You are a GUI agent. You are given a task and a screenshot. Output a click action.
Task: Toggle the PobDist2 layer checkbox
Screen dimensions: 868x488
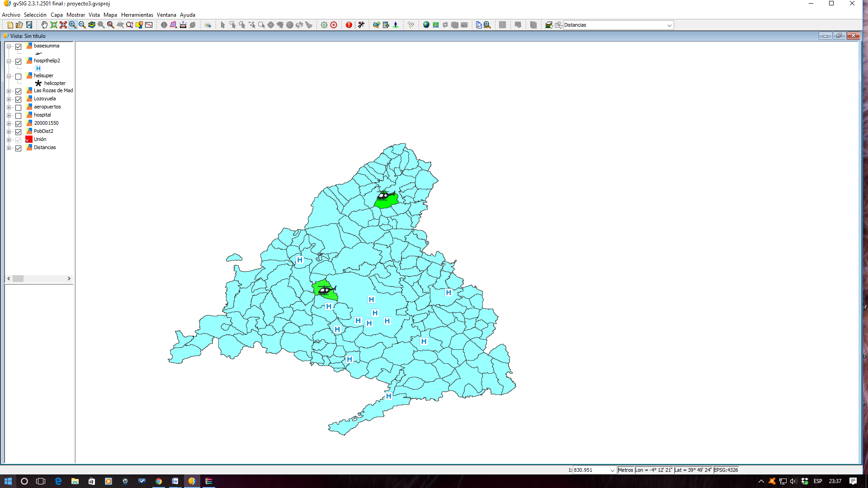[x=19, y=131]
